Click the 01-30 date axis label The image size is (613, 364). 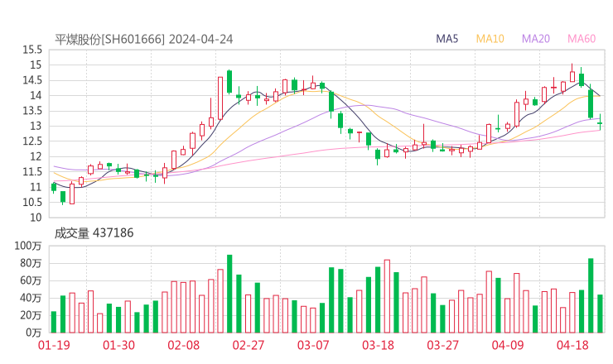pos(118,345)
